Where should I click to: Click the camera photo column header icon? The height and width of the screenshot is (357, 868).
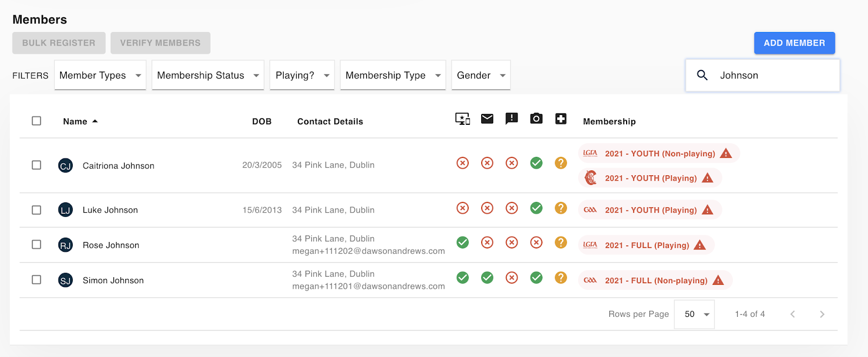pos(537,118)
